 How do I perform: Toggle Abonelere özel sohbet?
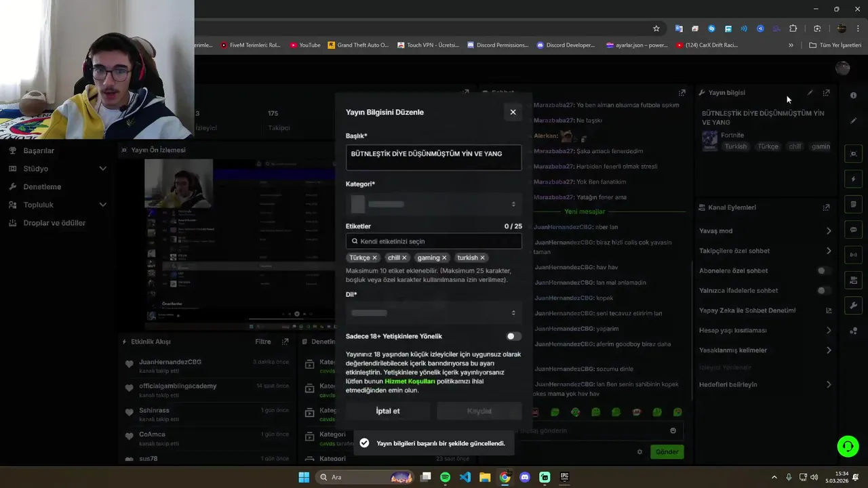[x=823, y=270]
